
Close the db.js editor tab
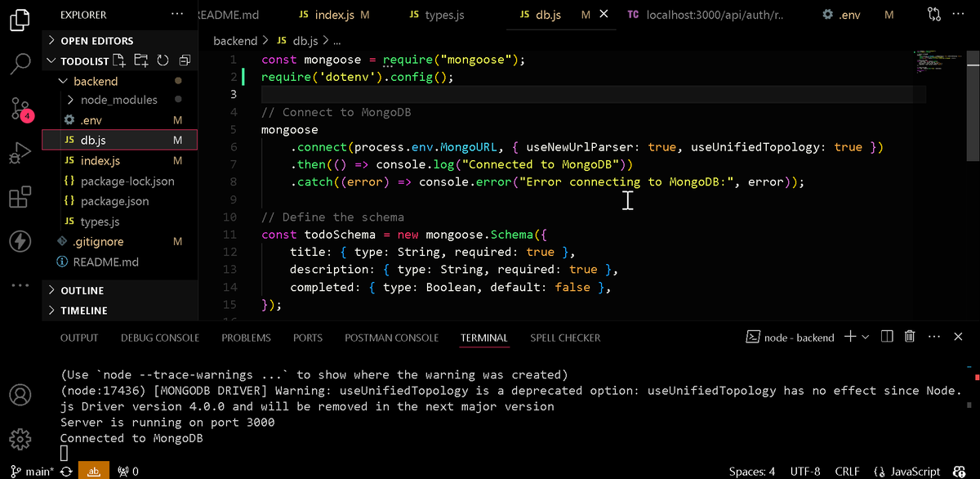click(x=604, y=15)
